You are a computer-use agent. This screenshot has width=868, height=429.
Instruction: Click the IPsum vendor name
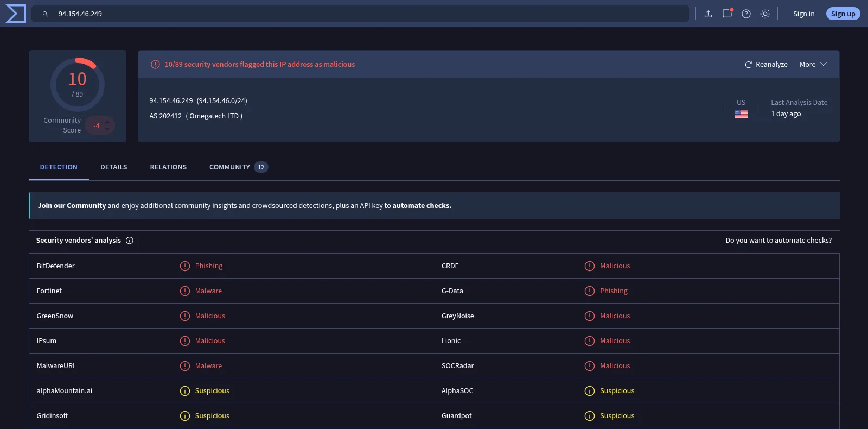click(47, 341)
